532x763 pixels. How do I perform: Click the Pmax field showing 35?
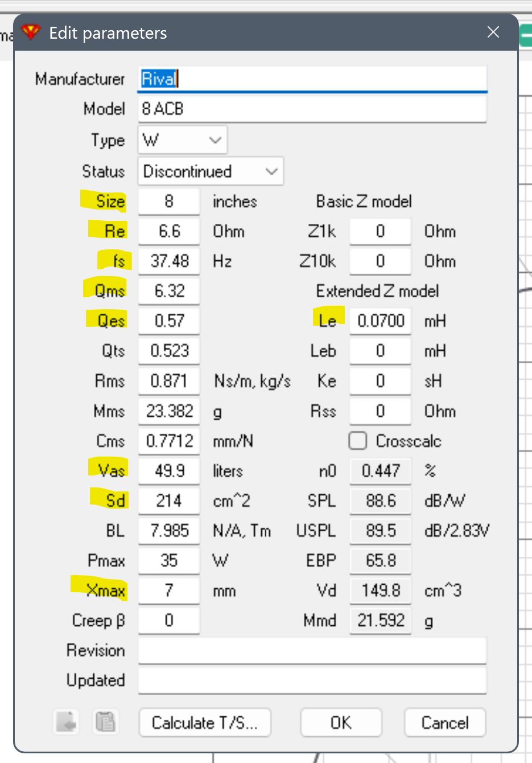pyautogui.click(x=169, y=561)
